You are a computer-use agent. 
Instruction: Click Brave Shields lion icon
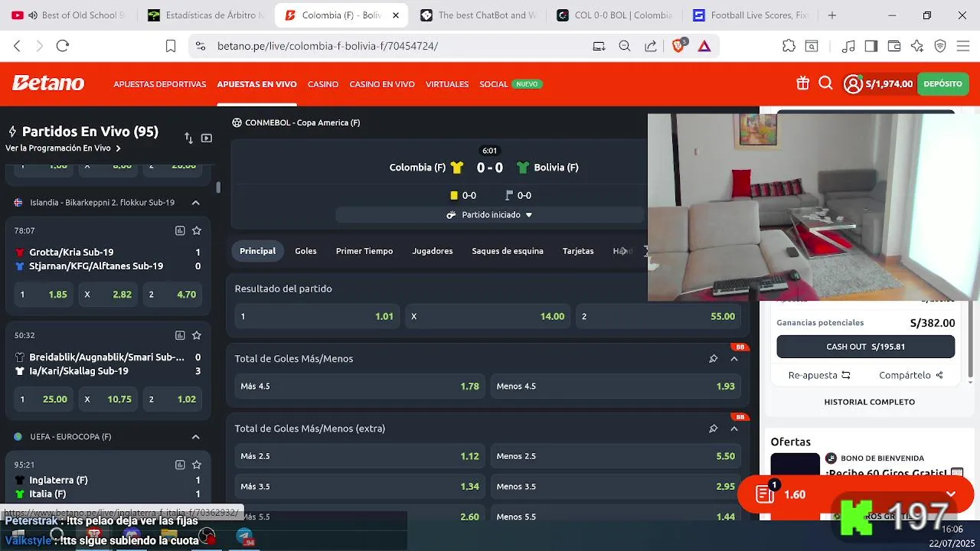678,46
